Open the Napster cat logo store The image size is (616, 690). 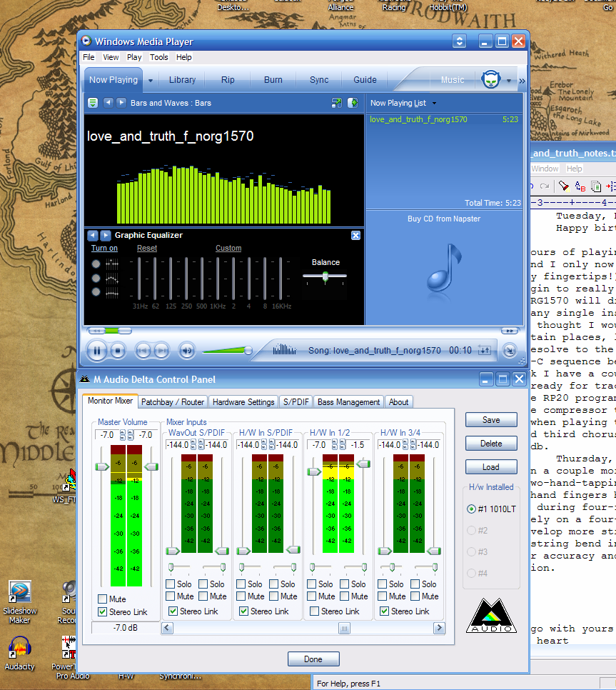coord(490,80)
